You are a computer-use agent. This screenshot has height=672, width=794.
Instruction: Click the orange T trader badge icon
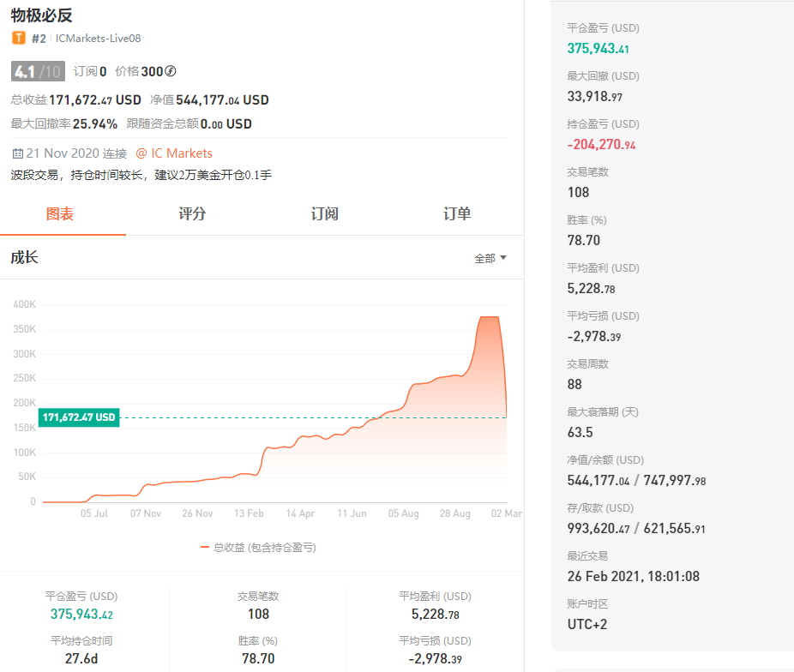pos(18,39)
